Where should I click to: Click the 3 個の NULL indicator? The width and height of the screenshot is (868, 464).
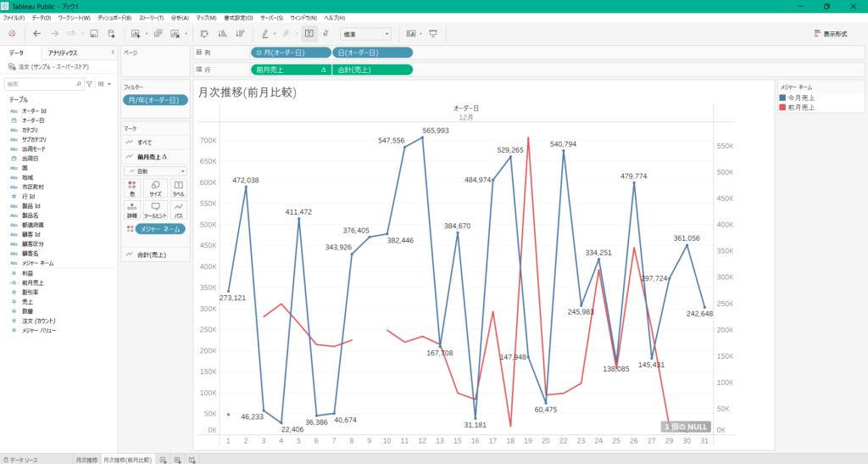tap(685, 427)
